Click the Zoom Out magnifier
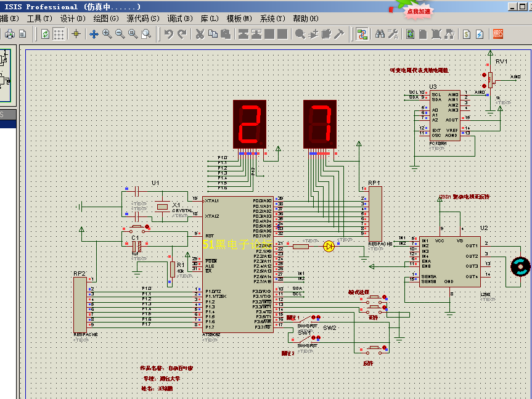The width and height of the screenshot is (532, 399). point(120,34)
